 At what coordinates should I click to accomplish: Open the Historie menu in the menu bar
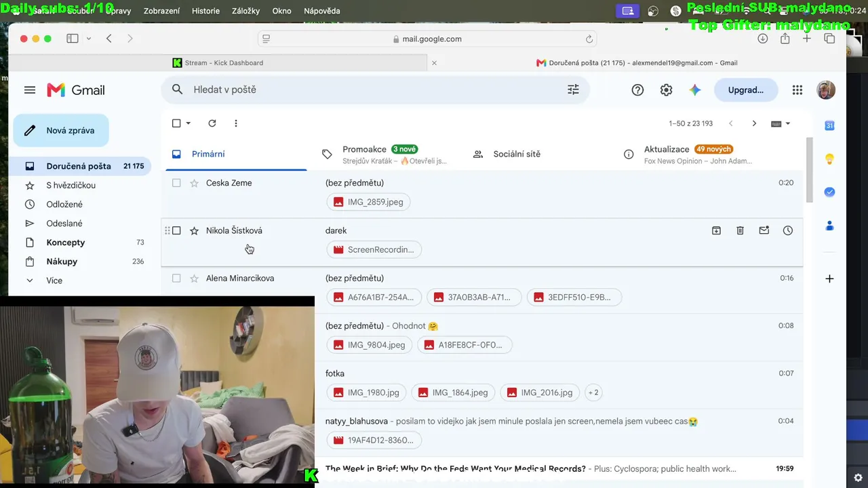point(205,11)
